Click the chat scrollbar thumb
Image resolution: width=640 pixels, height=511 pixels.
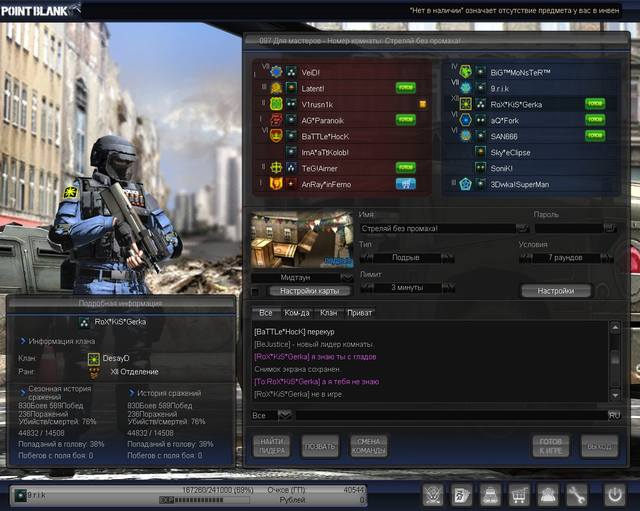(x=615, y=358)
